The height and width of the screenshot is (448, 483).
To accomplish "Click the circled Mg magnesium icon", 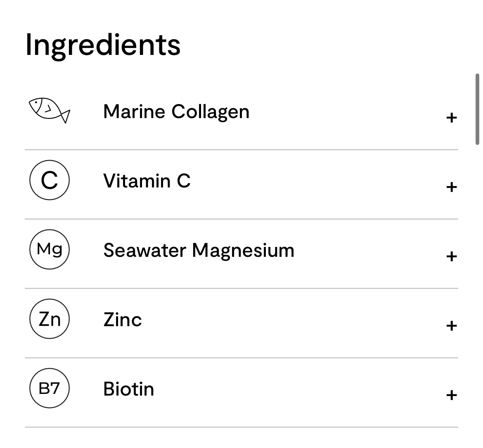I will (50, 249).
